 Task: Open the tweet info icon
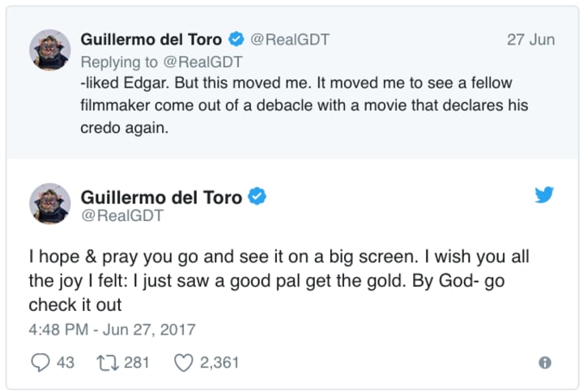[545, 363]
